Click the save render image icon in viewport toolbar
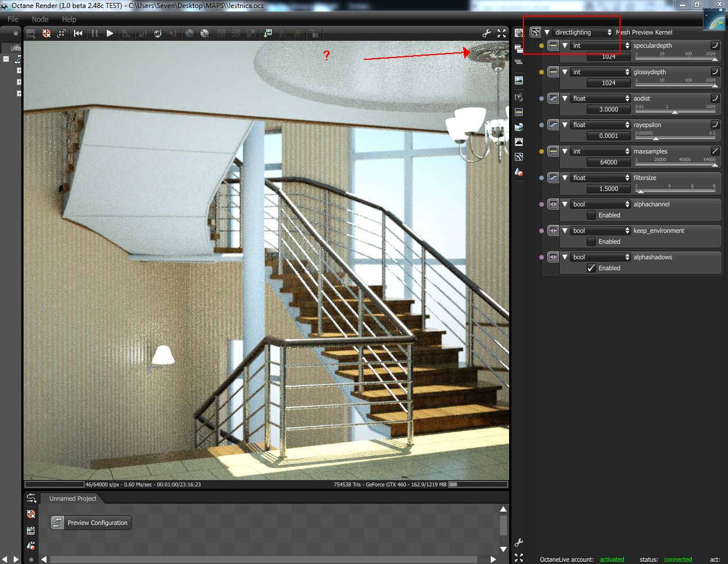Image resolution: width=728 pixels, height=564 pixels. (31, 33)
